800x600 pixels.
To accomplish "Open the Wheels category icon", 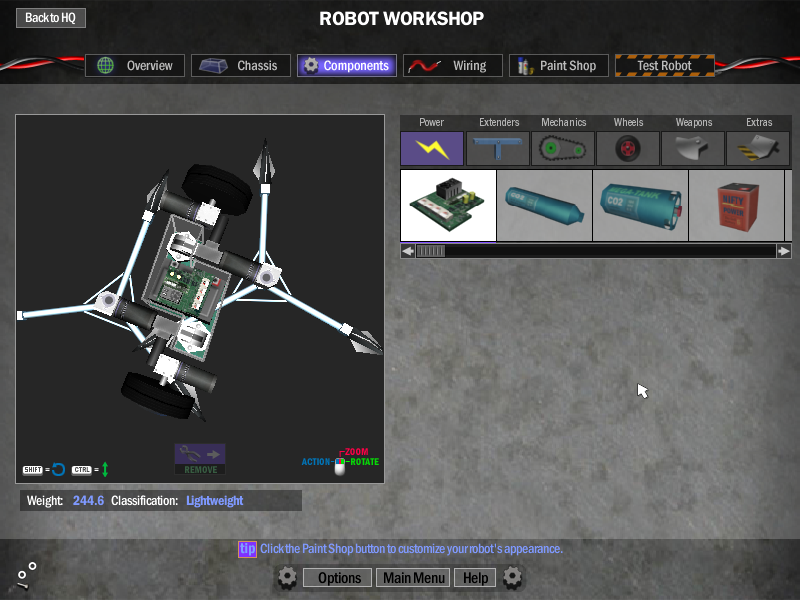I will (x=628, y=148).
